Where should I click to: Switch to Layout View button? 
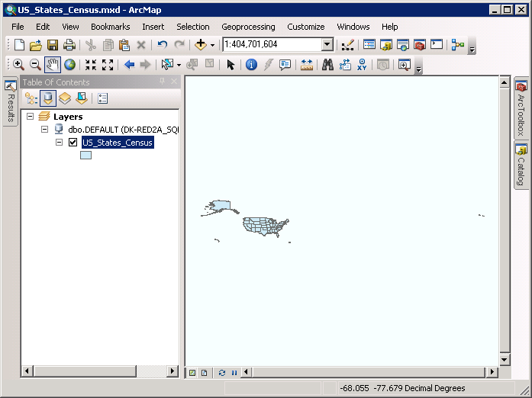(x=205, y=373)
